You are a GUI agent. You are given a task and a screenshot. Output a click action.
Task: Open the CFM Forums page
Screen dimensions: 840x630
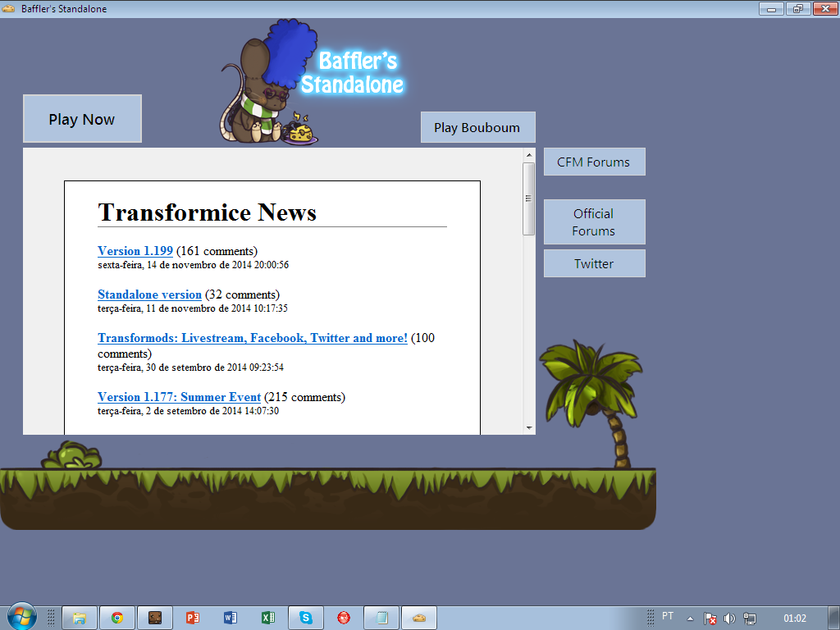[594, 162]
